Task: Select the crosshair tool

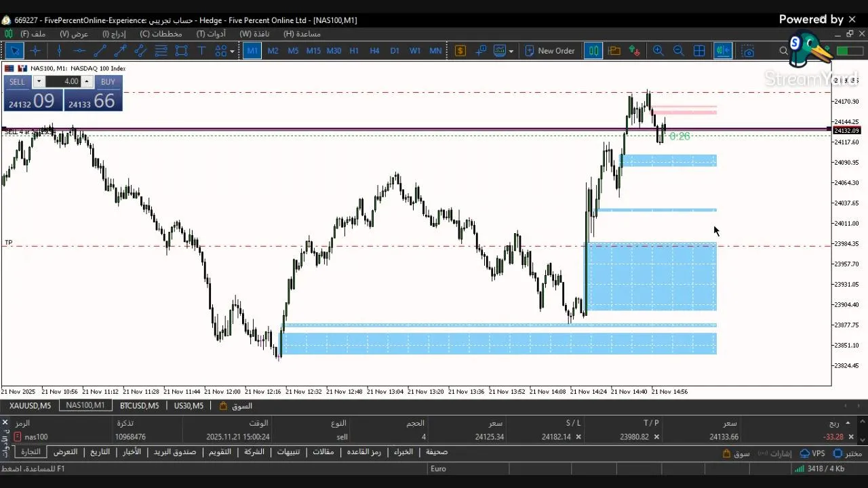Action: 35,51
